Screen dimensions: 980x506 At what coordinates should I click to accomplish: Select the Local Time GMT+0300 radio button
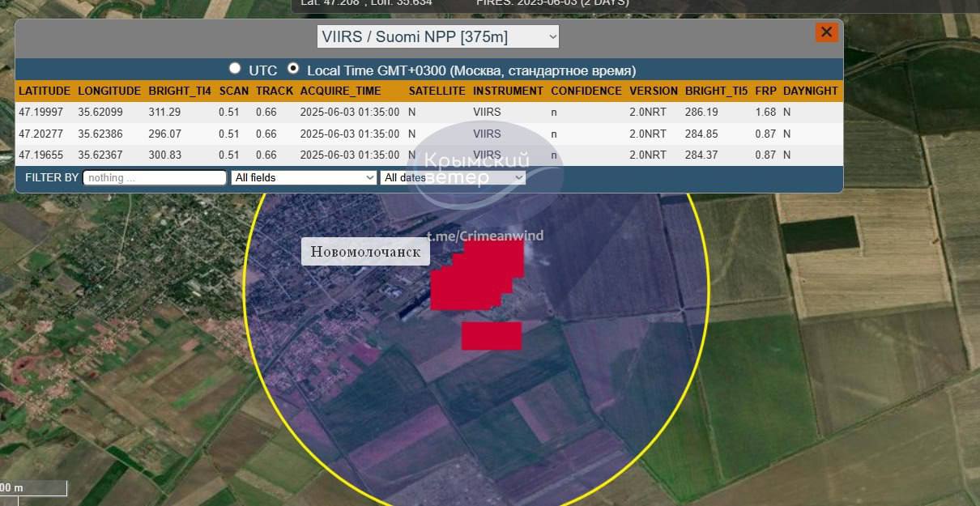293,69
